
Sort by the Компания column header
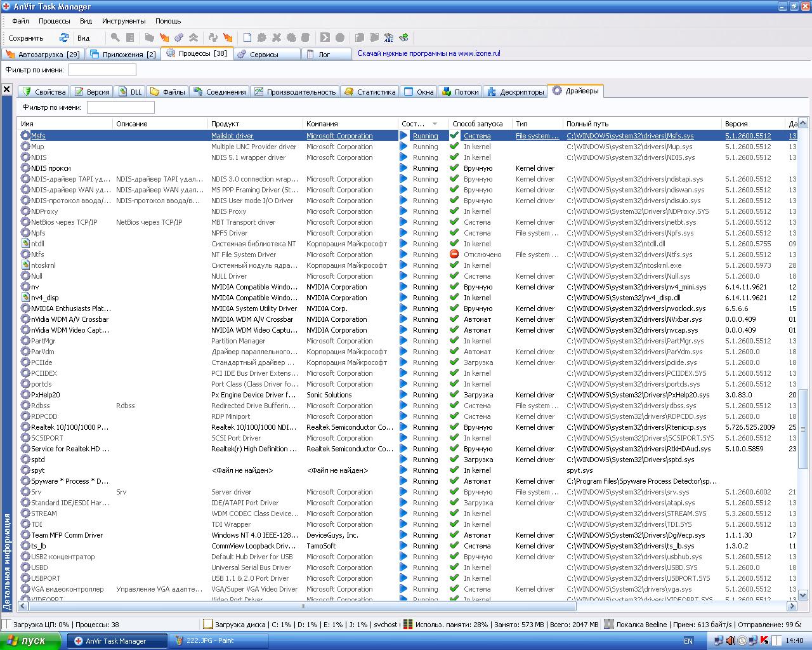pyautogui.click(x=351, y=124)
